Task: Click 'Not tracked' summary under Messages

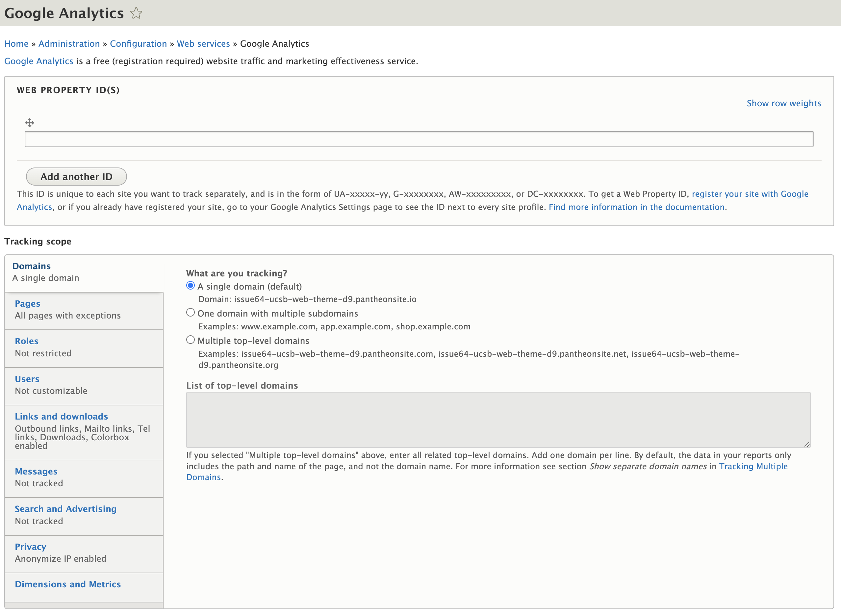Action: point(39,483)
